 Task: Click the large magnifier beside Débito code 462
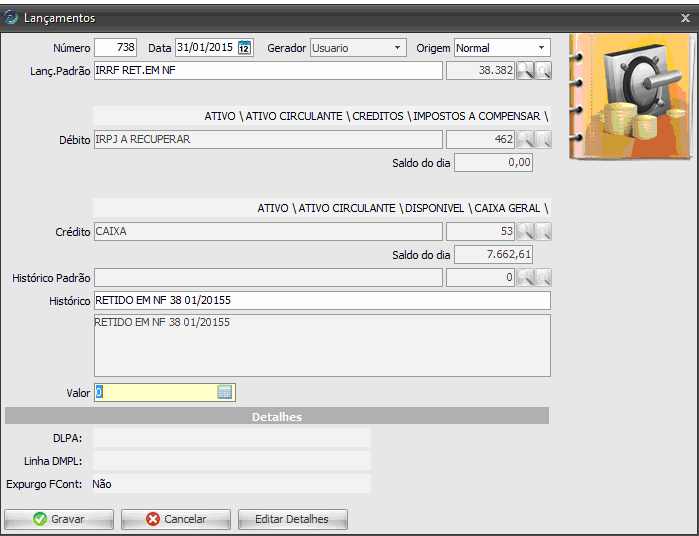(525, 140)
